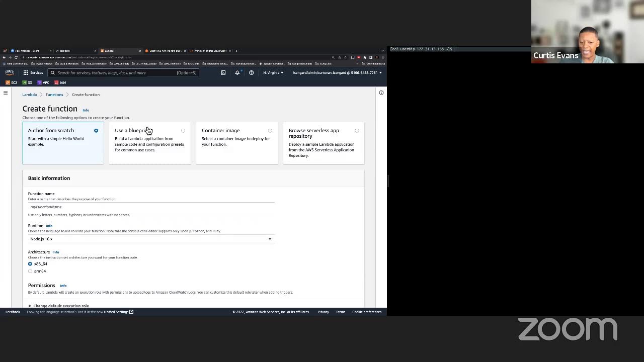The image size is (644, 362).
Task: Open the Runtime dropdown showing Node.js 16.x
Action: (x=151, y=239)
